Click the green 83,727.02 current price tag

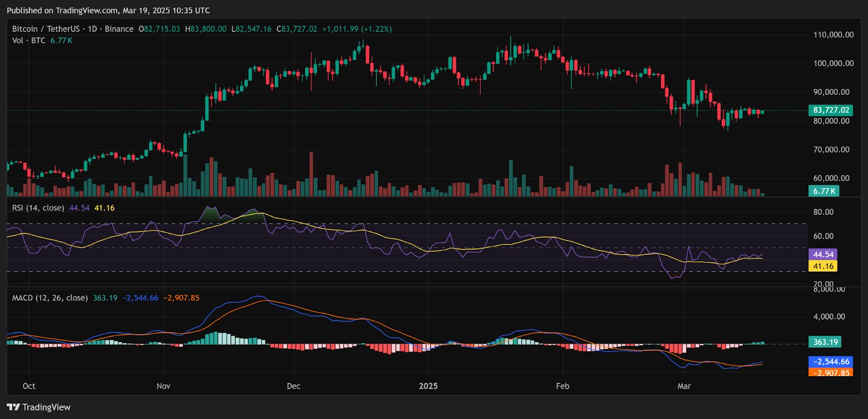point(830,110)
